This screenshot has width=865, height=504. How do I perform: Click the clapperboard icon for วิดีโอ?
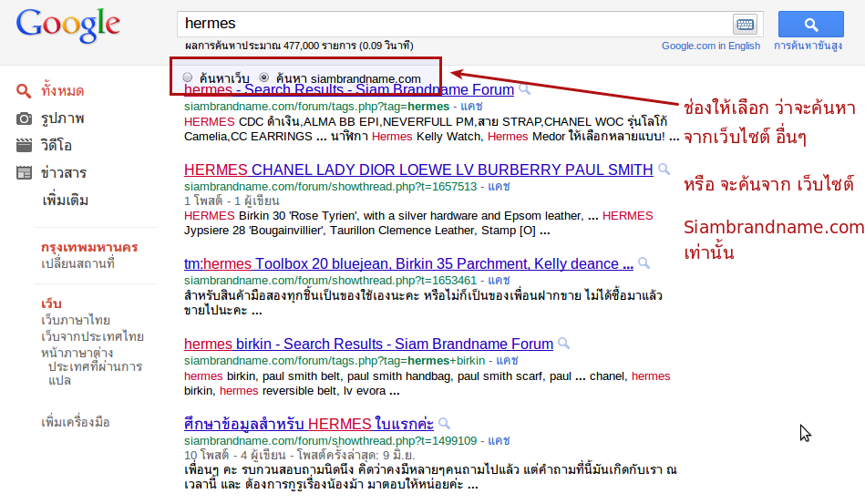tap(24, 146)
